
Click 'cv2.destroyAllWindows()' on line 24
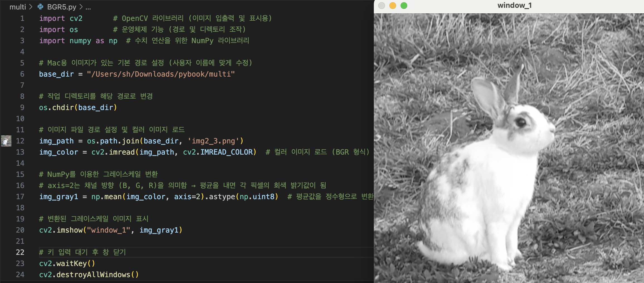click(89, 275)
